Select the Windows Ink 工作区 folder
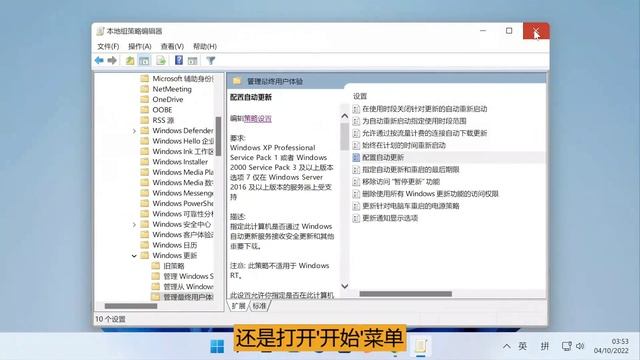Viewport: 640px width, 360px height. click(183, 151)
